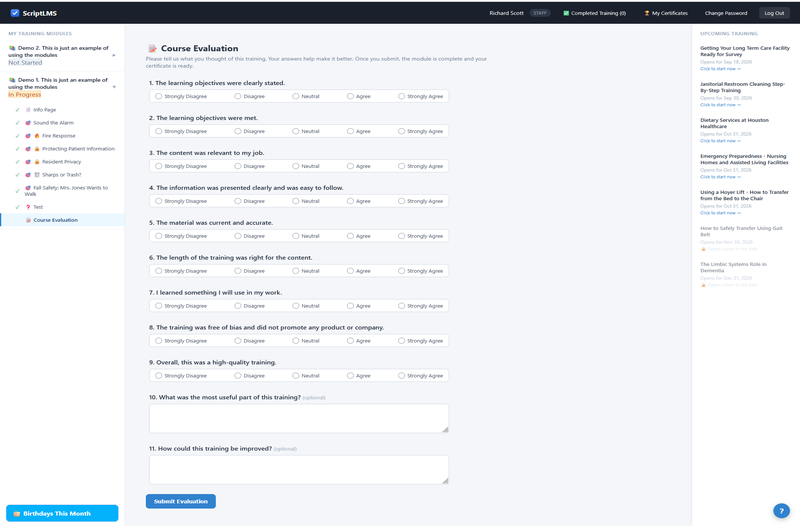Click The Limbic Systems Role in Dementia title
The image size is (800, 526).
click(733, 267)
